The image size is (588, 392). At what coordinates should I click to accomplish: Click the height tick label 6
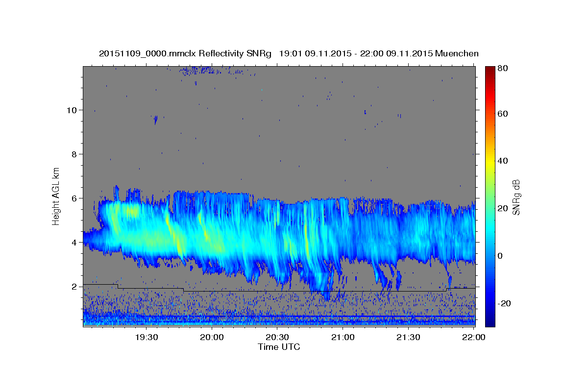[x=73, y=198]
